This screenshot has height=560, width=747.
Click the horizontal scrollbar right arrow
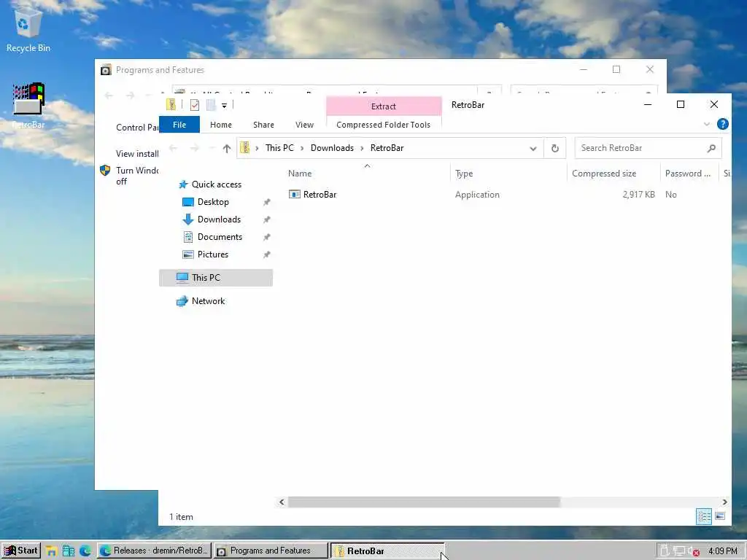click(724, 502)
